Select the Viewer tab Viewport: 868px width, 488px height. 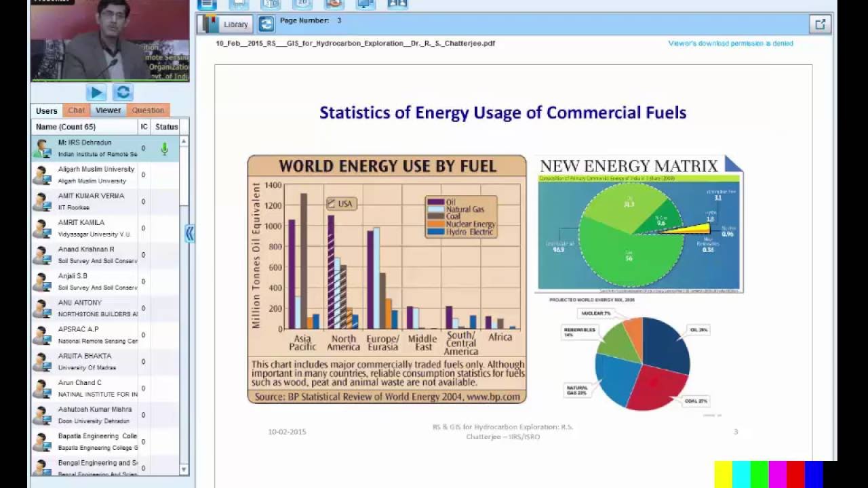coord(108,110)
